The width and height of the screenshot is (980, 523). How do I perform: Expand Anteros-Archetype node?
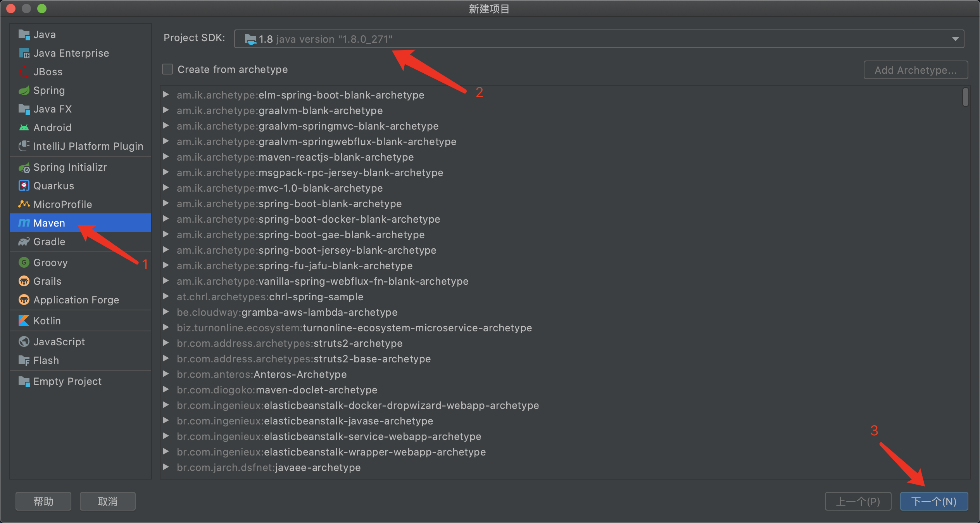166,374
